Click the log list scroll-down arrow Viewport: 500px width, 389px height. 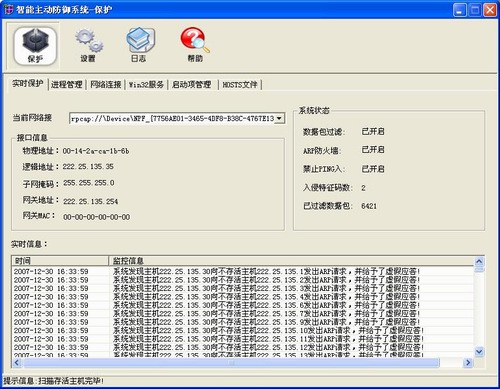pyautogui.click(x=479, y=351)
